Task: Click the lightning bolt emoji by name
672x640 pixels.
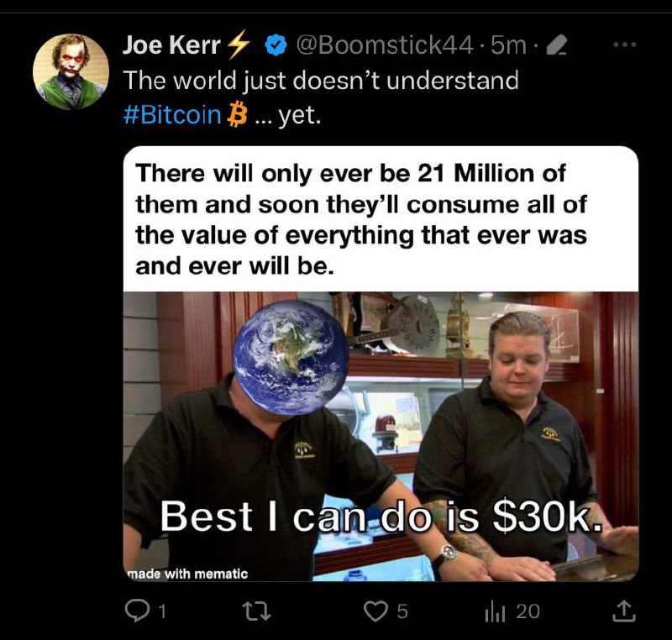Action: click(239, 44)
